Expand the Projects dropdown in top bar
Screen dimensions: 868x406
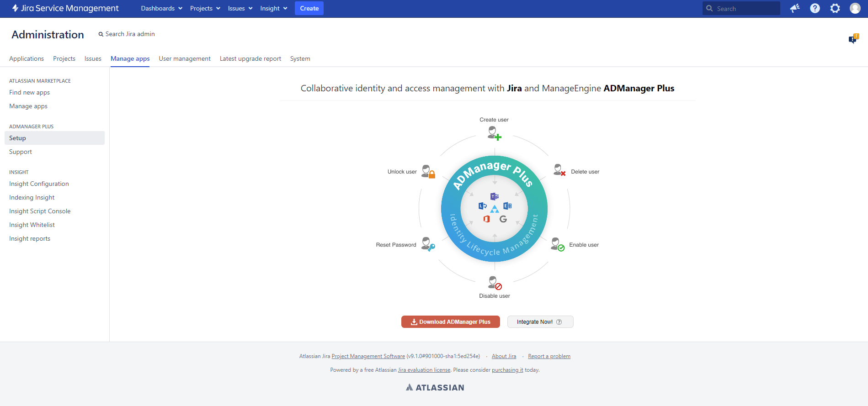tap(205, 8)
